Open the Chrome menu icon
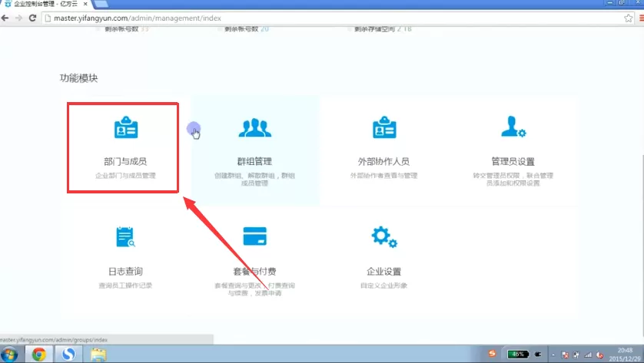Viewport: 644px width, 363px height. point(641,18)
